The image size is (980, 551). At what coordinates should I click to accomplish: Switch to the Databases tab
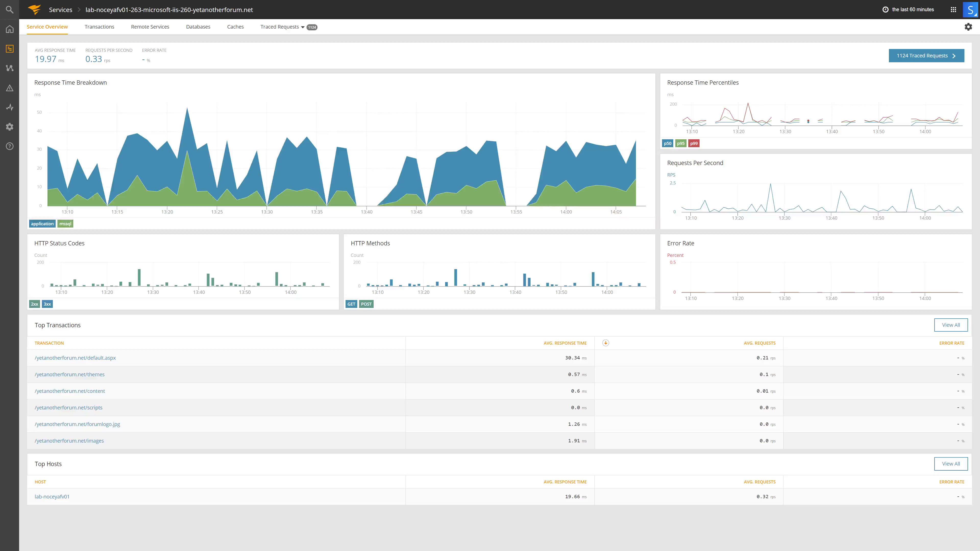pos(198,27)
